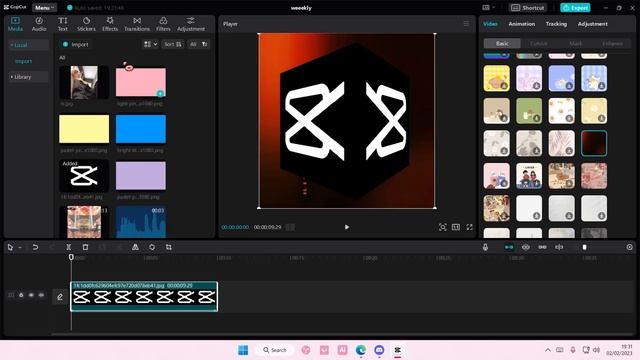This screenshot has width=640, height=360.
Task: Choose the dark red gradient background swatch
Action: [x=594, y=143]
